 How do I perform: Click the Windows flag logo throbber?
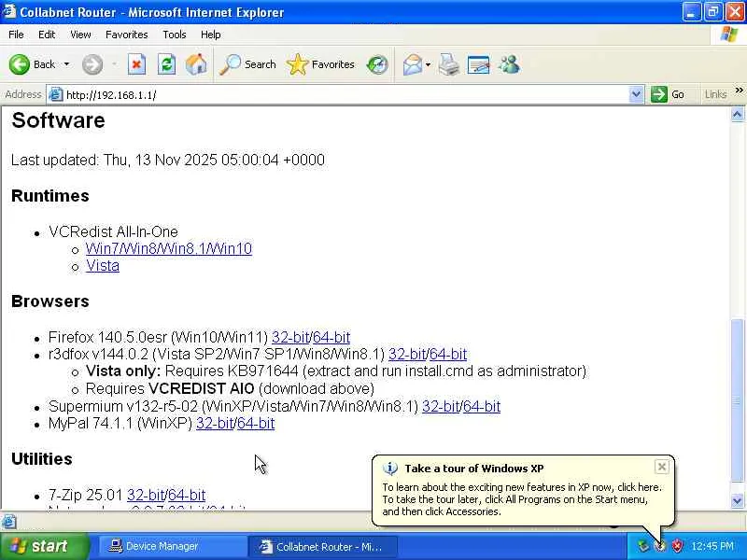[x=728, y=35]
